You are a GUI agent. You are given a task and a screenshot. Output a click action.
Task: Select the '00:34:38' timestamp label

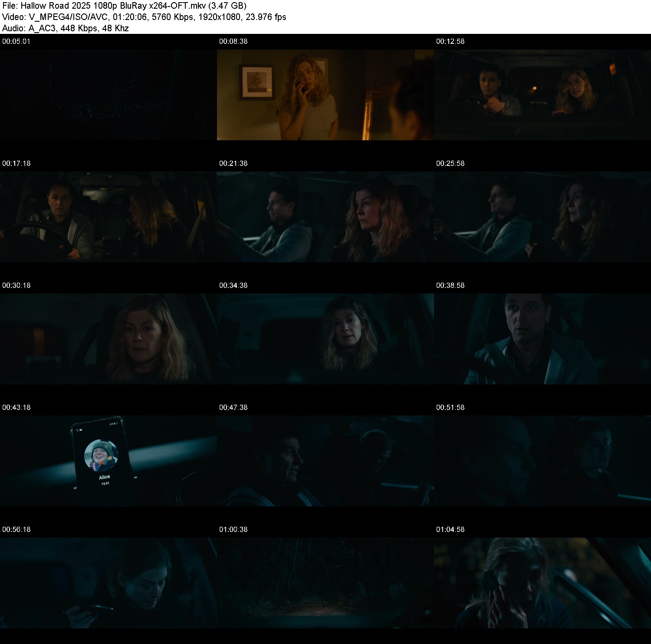click(x=233, y=285)
